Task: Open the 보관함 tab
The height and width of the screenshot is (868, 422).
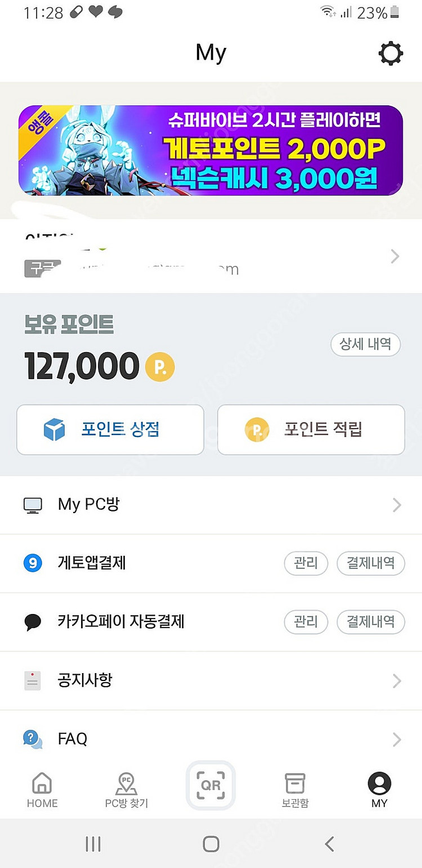Action: point(295,790)
